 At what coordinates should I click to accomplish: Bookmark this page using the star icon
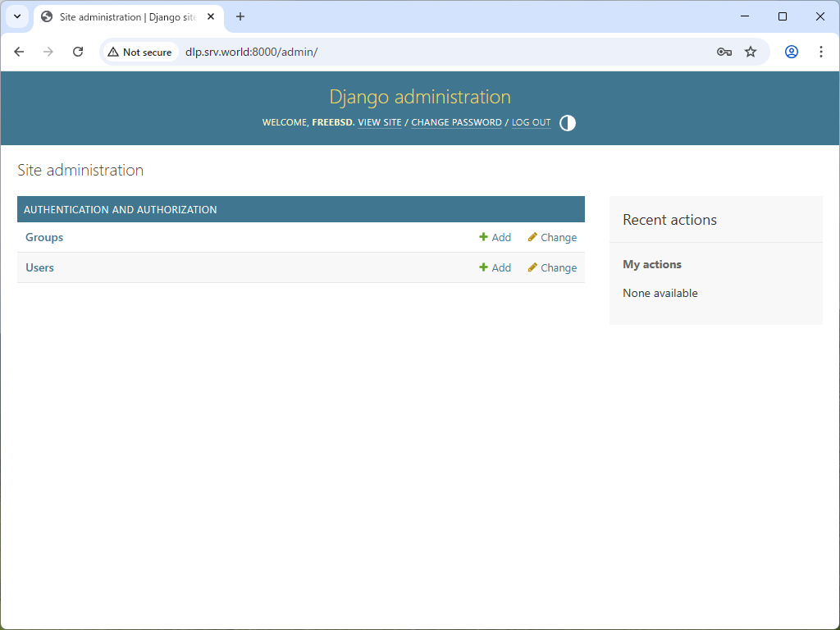coord(751,51)
